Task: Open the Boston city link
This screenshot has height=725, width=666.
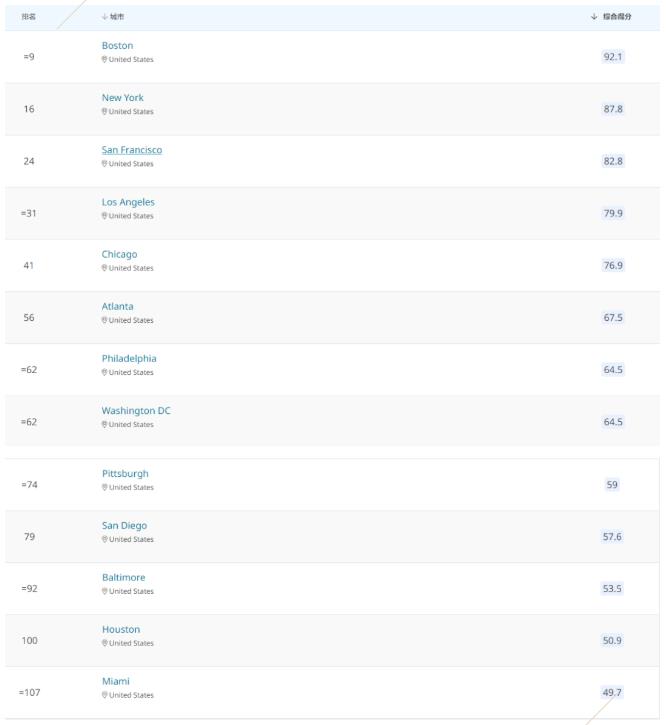Action: click(117, 46)
